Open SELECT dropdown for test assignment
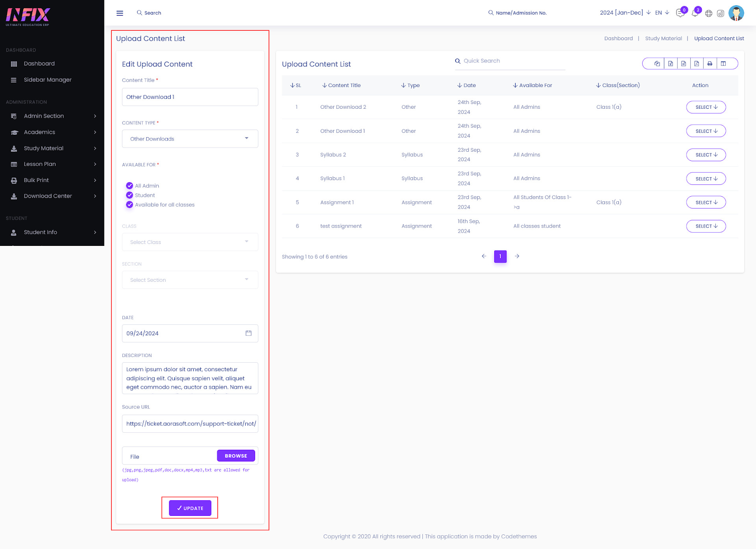The width and height of the screenshot is (756, 549). 706,226
